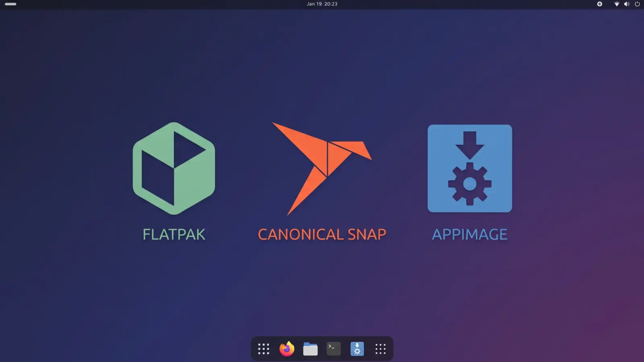Click the square-dot grid icon in dock

264,349
